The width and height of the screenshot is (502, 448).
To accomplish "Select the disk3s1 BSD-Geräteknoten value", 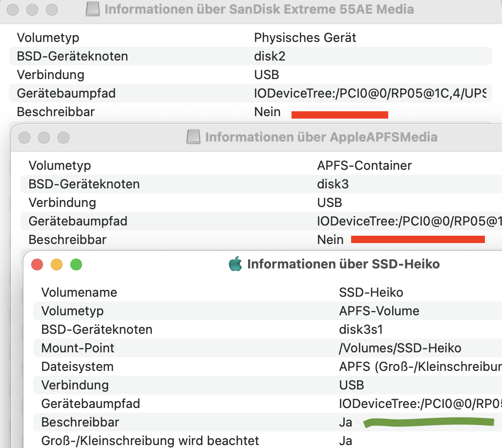I will (x=362, y=329).
